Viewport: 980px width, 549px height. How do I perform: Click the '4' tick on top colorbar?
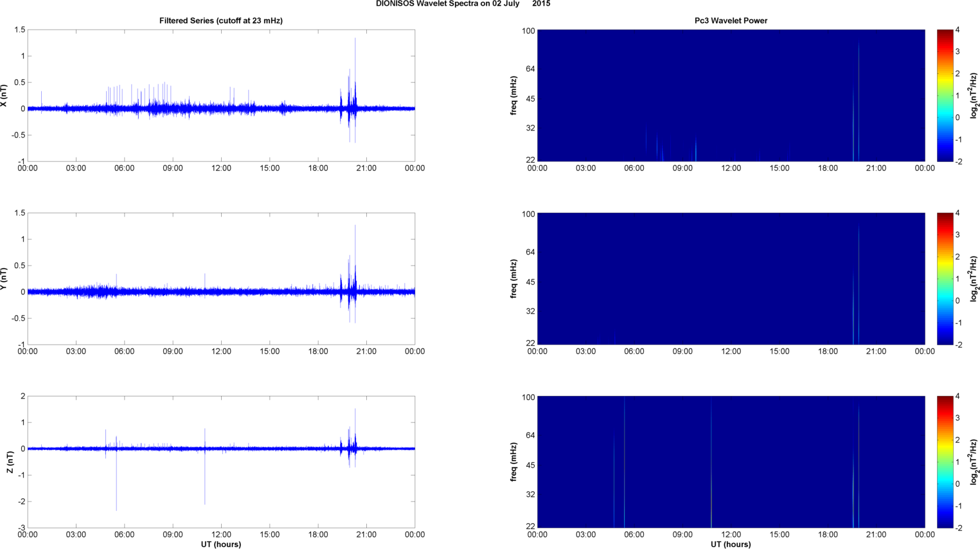pos(958,30)
